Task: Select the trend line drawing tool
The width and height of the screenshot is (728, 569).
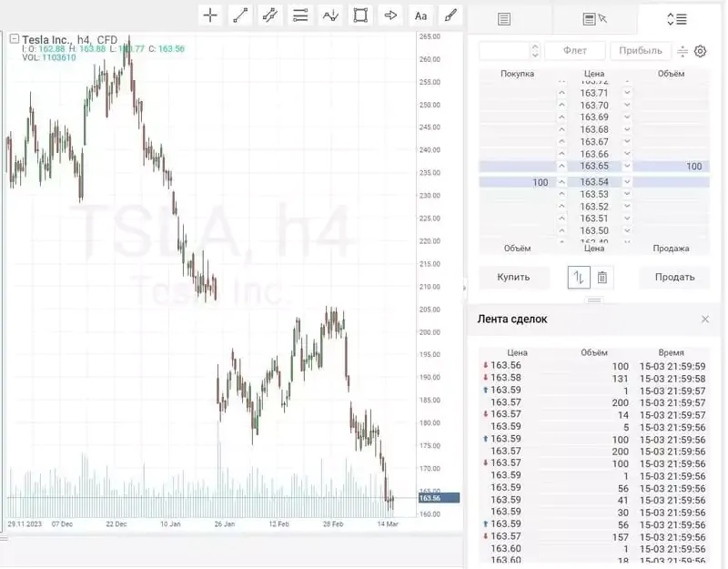Action: point(240,15)
